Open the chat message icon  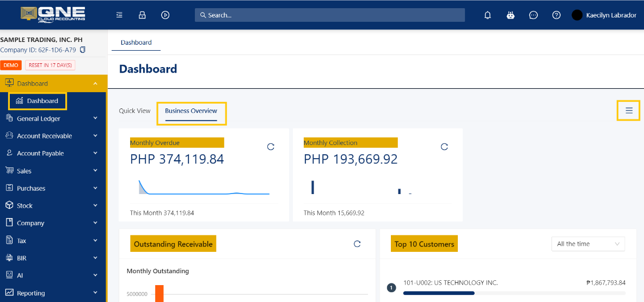(x=533, y=15)
